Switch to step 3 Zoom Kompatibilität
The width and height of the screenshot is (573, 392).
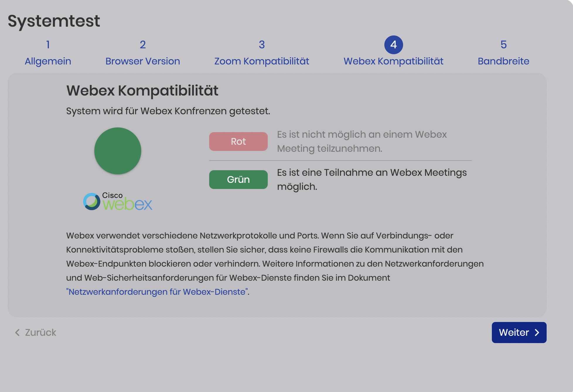click(262, 53)
